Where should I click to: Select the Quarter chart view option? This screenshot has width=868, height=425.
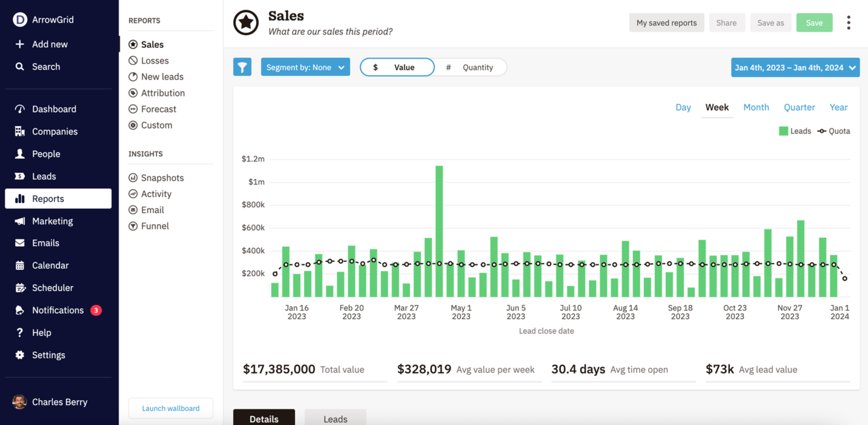point(799,107)
